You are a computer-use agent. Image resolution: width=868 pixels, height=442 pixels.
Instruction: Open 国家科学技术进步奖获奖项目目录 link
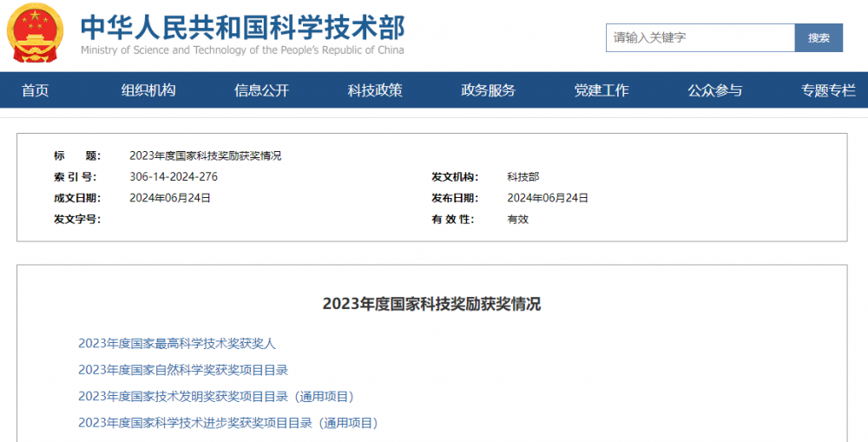click(x=228, y=423)
